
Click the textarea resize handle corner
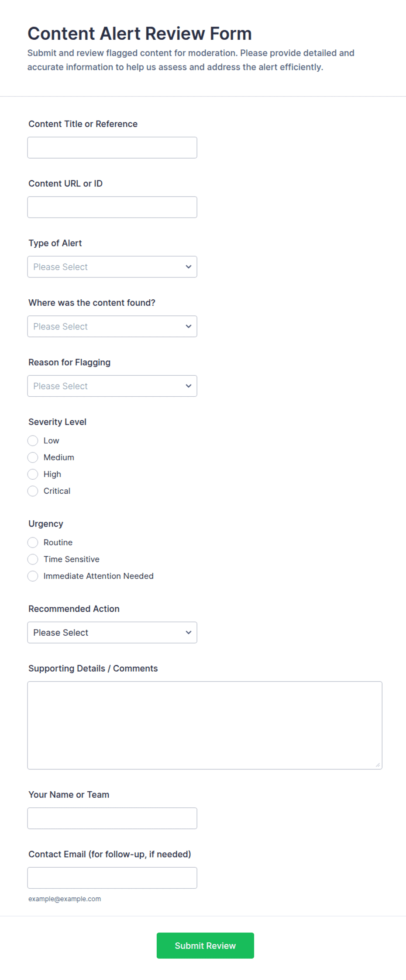point(378,765)
